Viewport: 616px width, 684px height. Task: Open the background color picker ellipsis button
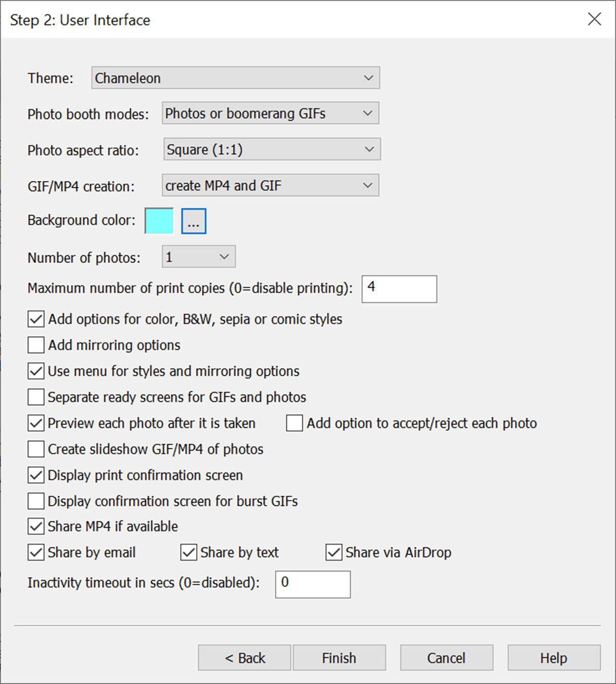point(194,221)
